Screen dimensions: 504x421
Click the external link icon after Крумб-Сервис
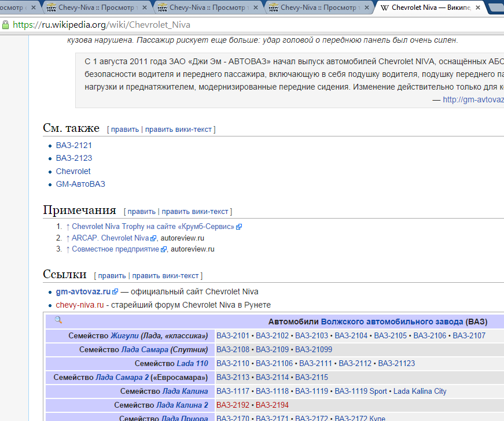pos(239,227)
